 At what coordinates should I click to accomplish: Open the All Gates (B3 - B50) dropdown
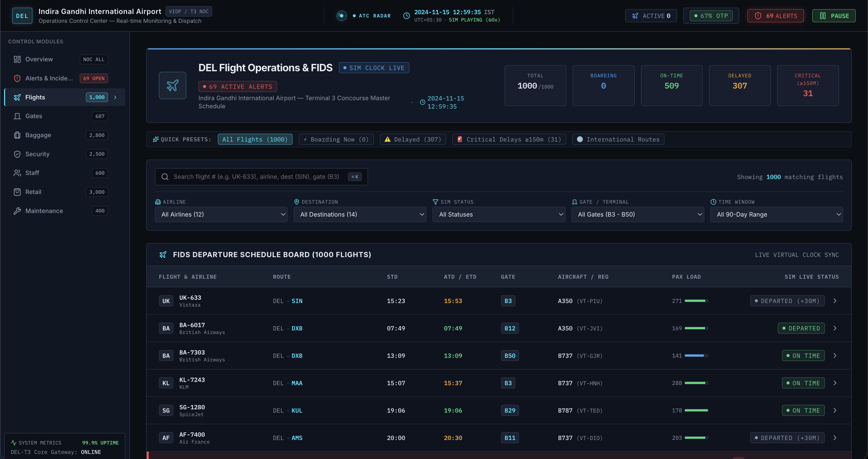pyautogui.click(x=638, y=215)
